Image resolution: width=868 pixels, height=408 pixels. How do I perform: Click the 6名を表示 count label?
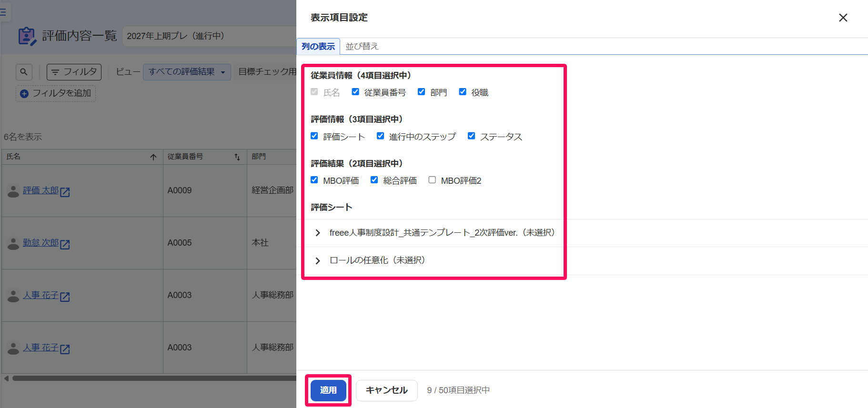tap(23, 137)
